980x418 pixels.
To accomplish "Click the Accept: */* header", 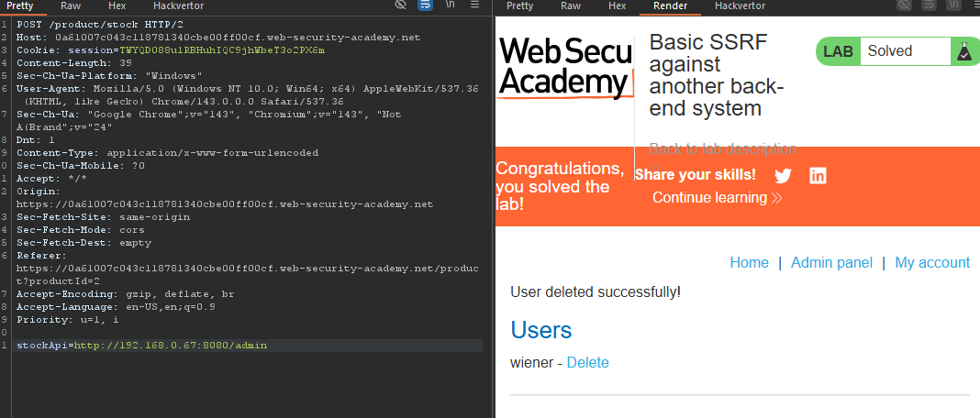I will [51, 179].
